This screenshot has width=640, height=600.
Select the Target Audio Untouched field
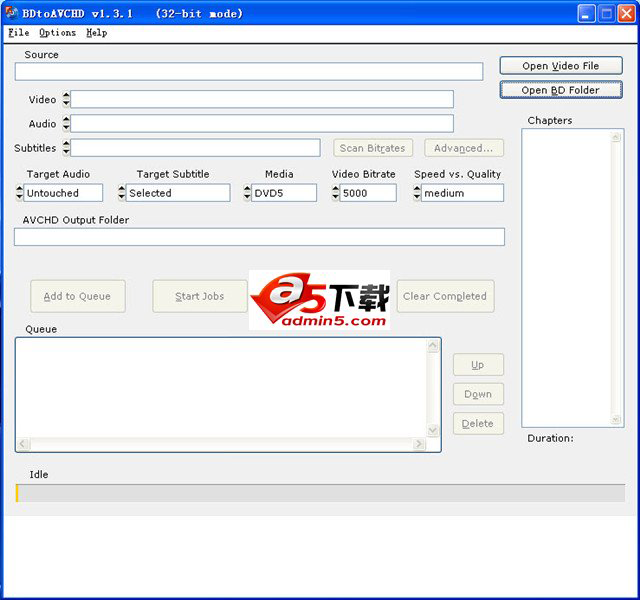pos(63,193)
